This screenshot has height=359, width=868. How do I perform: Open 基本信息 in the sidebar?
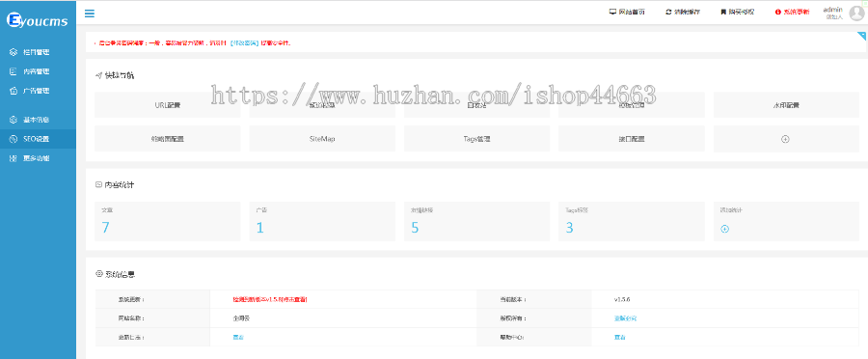coord(39,120)
